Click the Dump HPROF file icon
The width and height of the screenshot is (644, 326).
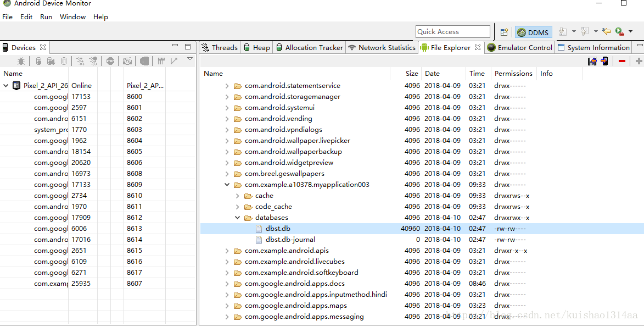pos(51,61)
